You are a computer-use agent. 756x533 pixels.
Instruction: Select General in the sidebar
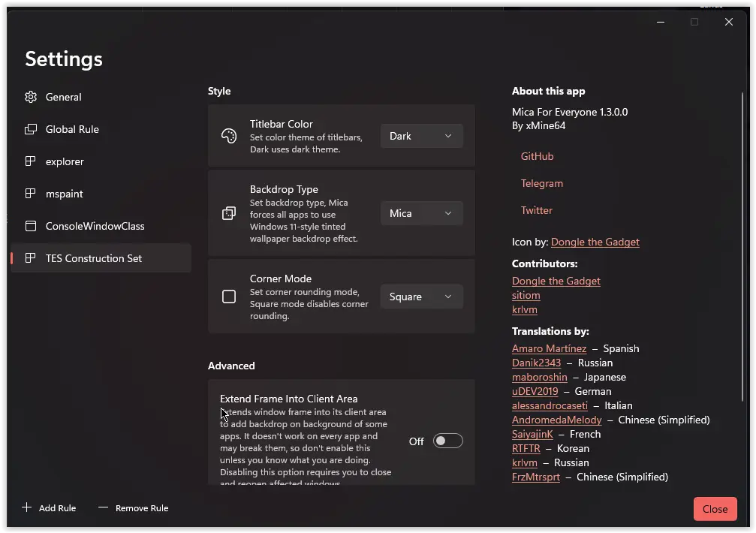pyautogui.click(x=101, y=97)
